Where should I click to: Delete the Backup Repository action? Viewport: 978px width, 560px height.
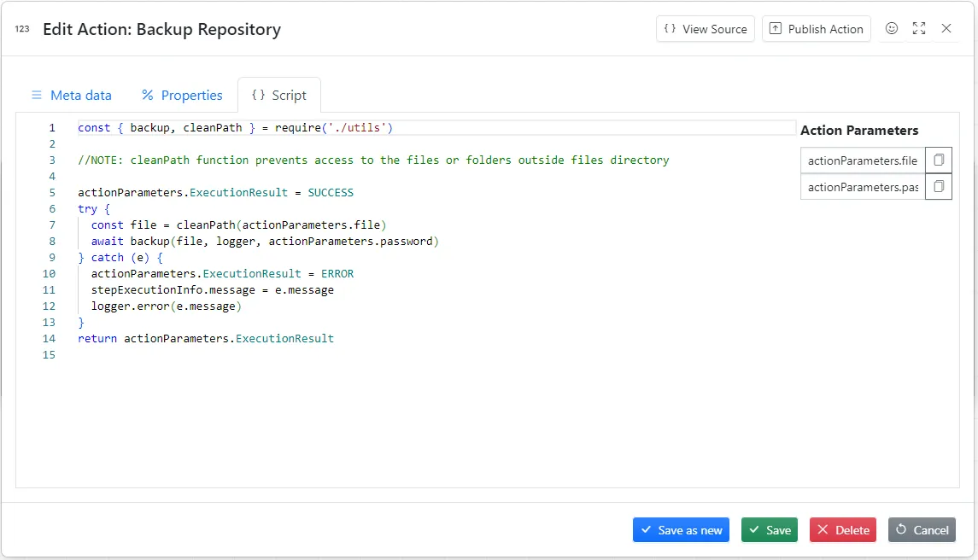coord(842,529)
